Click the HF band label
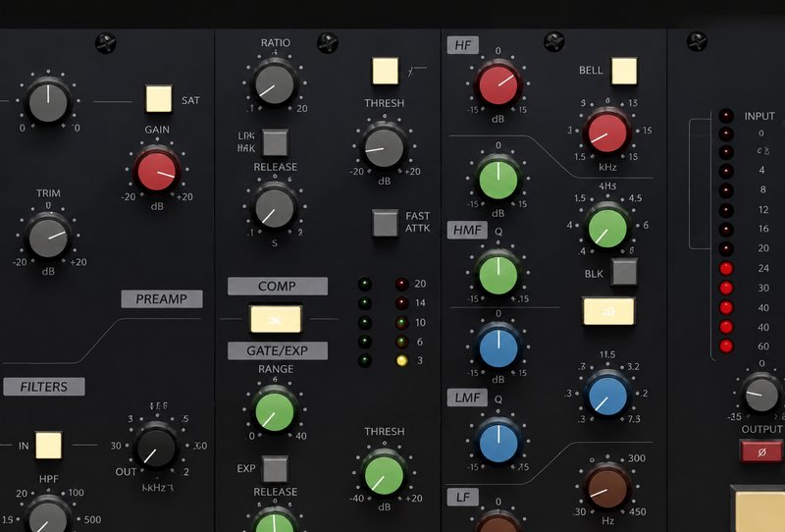 (x=463, y=45)
